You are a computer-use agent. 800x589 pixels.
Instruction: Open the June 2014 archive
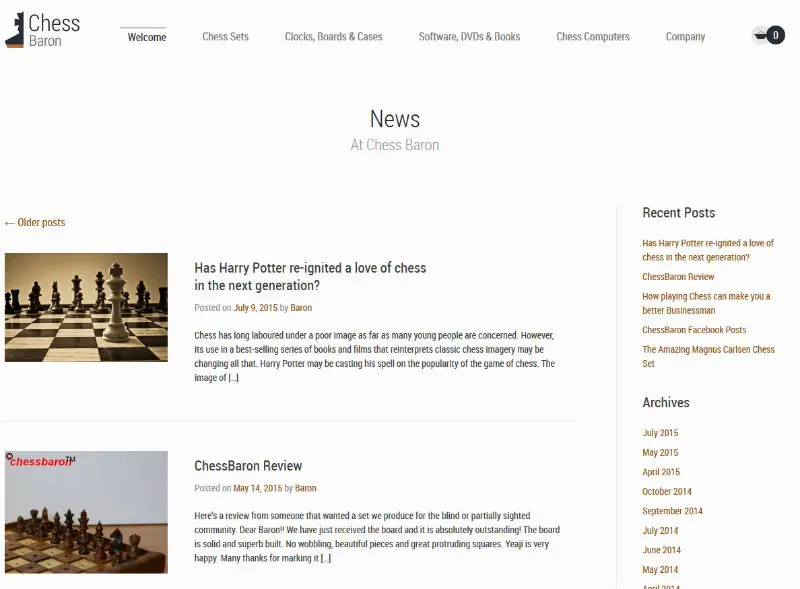pos(662,550)
